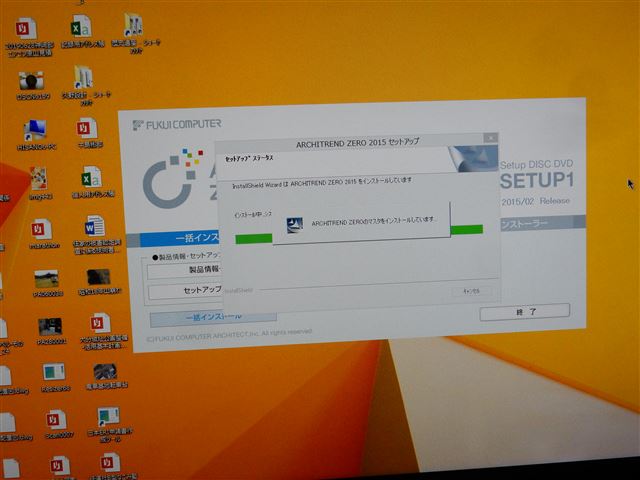Select the DSCN photo thumbnail of a person
The width and height of the screenshot is (640, 480).
click(31, 81)
